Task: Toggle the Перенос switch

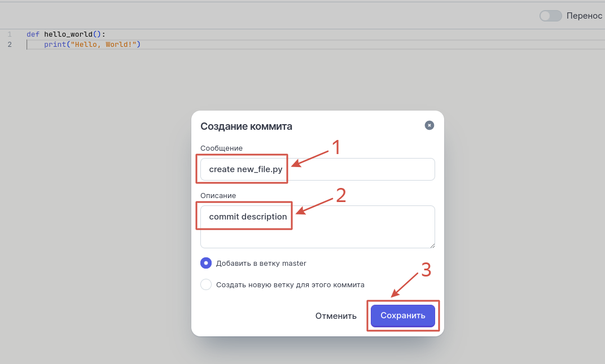Action: (550, 16)
